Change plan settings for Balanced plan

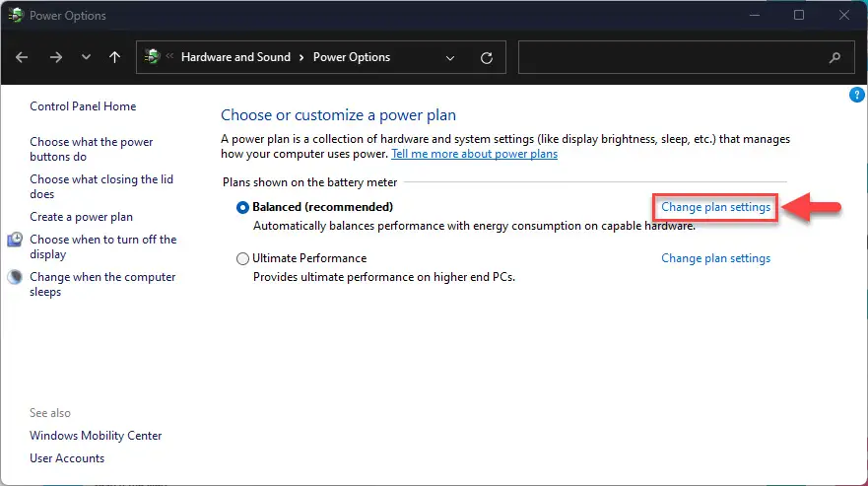coord(715,207)
